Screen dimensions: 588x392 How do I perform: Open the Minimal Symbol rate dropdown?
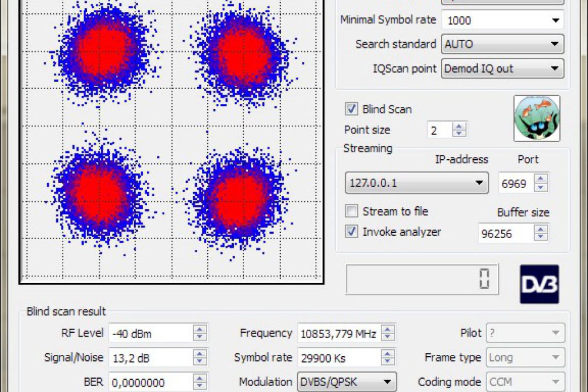tap(555, 21)
